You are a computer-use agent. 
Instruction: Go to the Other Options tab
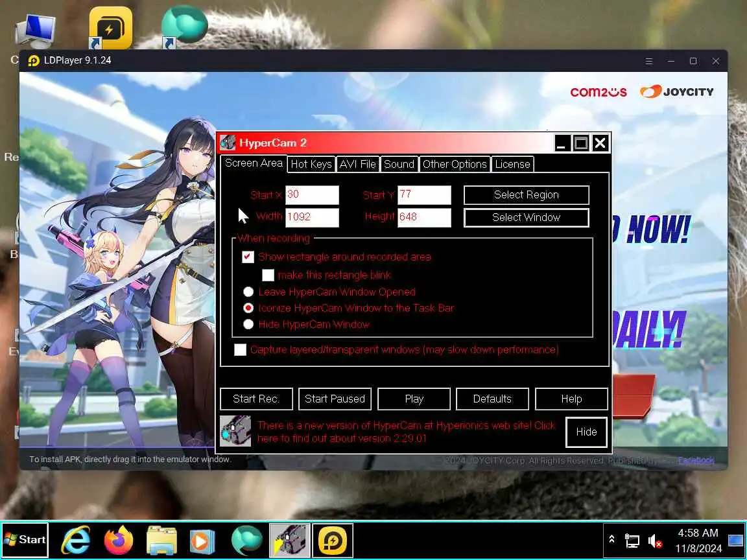pyautogui.click(x=455, y=164)
